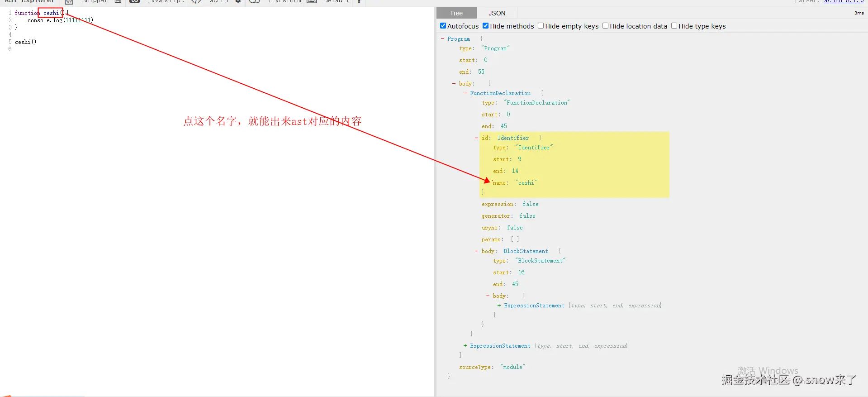Click the ceshi() call on line 5

point(26,42)
